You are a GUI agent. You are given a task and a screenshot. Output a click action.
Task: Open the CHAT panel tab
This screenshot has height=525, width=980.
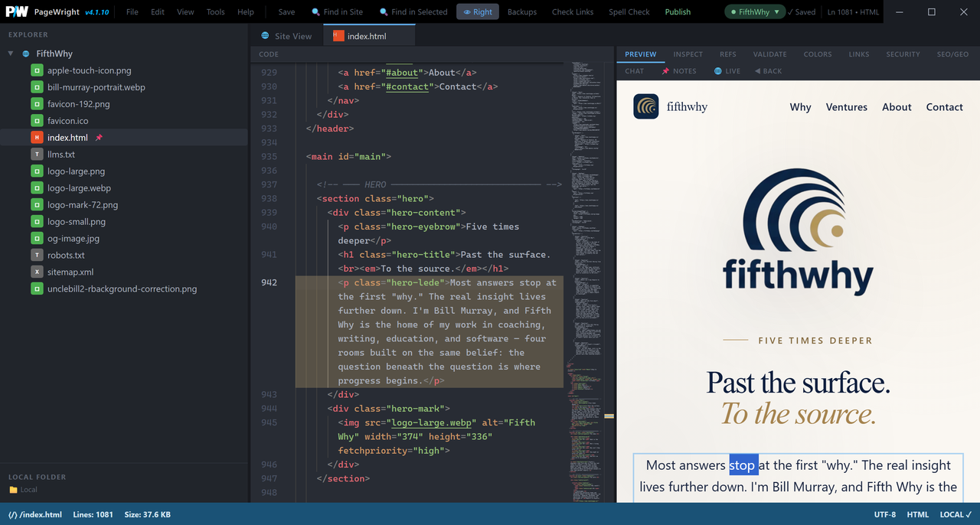[635, 71]
